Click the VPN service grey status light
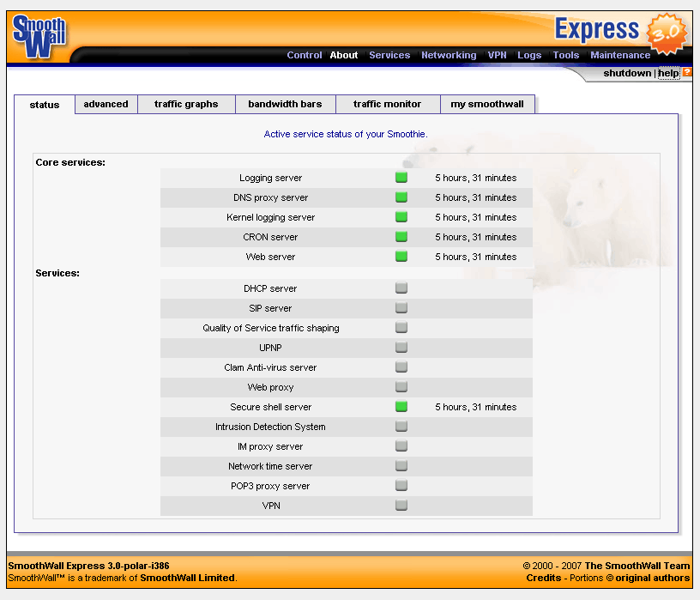 point(401,506)
